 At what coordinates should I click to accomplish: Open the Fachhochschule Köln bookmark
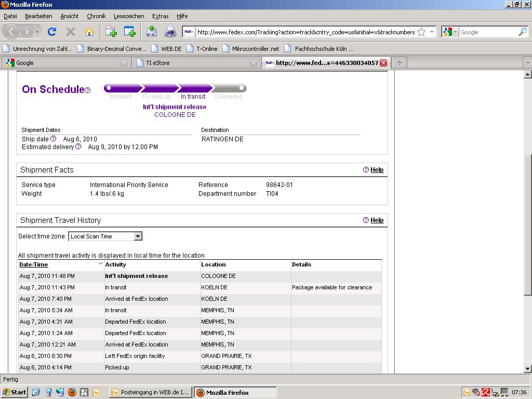pos(319,48)
